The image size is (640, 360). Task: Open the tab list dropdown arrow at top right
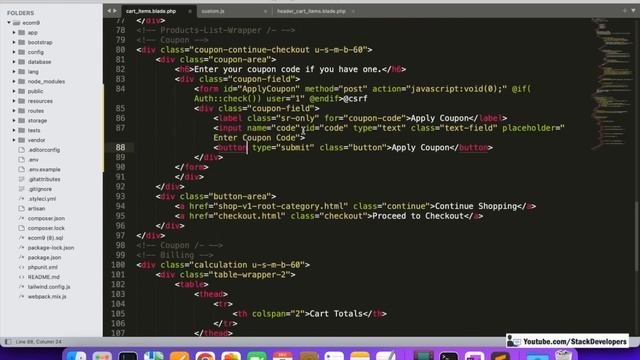(x=633, y=11)
